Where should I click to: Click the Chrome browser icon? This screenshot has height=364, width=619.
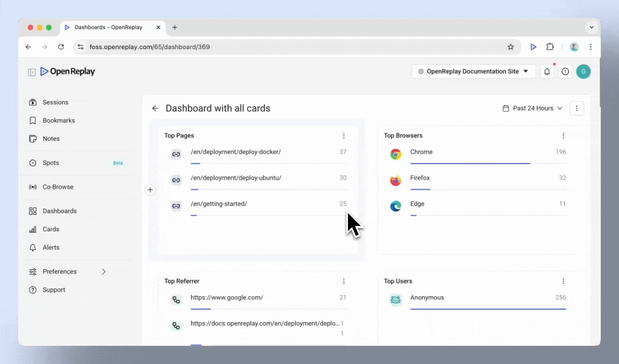coord(396,154)
